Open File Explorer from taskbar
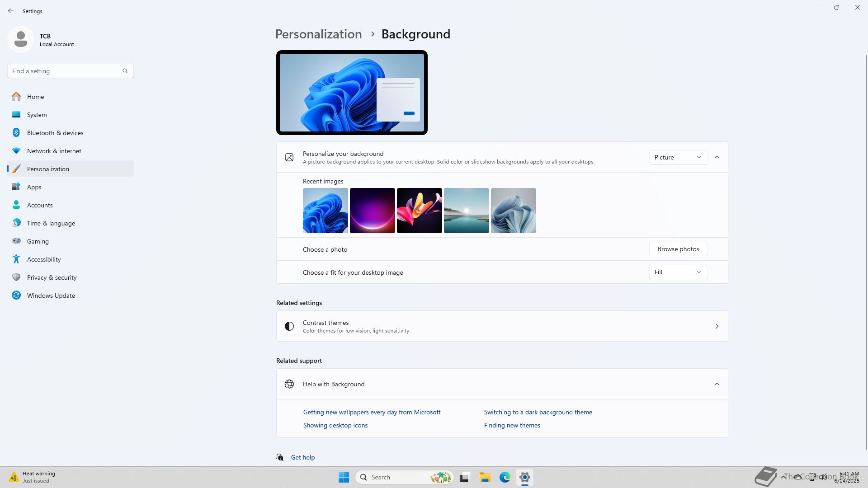This screenshot has width=868, height=488. [x=485, y=477]
